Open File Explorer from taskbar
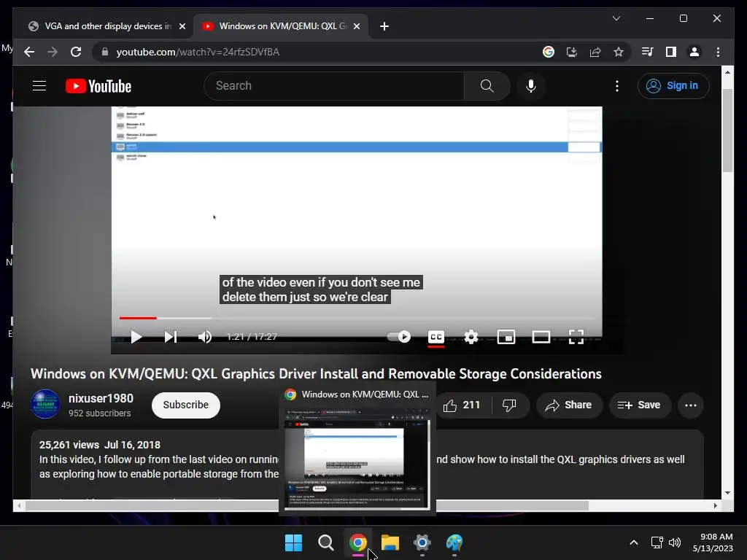 (x=390, y=542)
